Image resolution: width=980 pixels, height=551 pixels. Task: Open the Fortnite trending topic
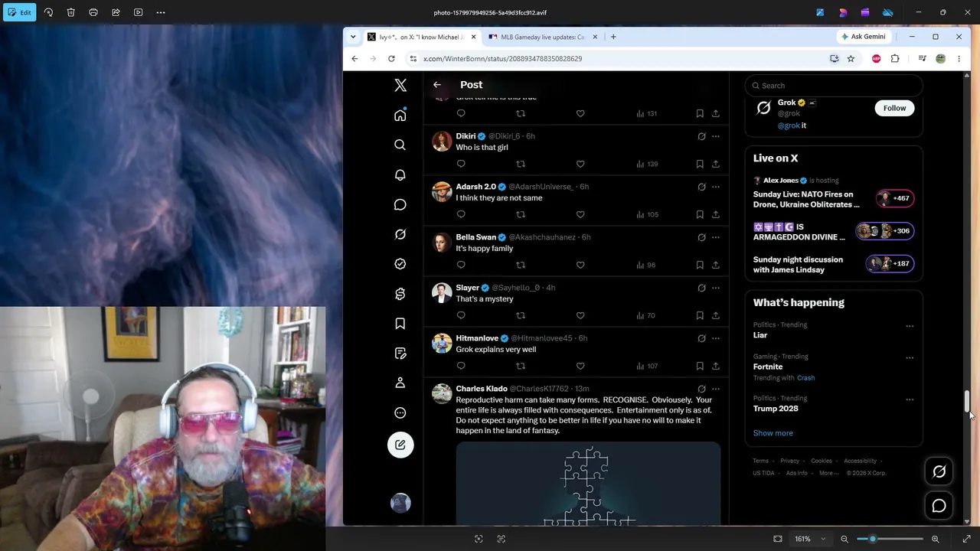tap(834, 367)
